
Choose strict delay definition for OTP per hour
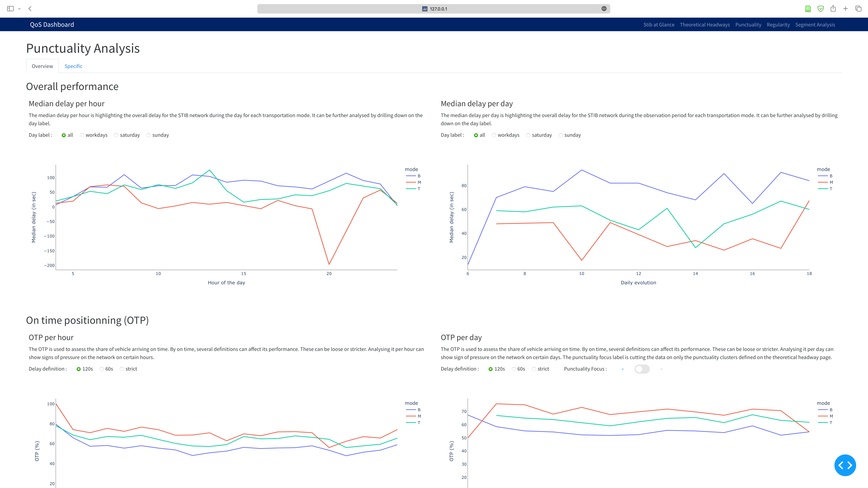(122, 369)
